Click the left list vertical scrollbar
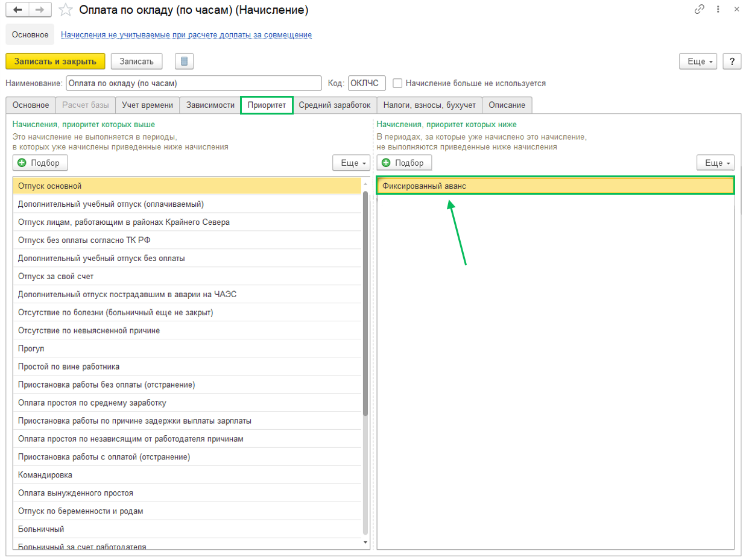The width and height of the screenshot is (746, 560). click(365, 301)
